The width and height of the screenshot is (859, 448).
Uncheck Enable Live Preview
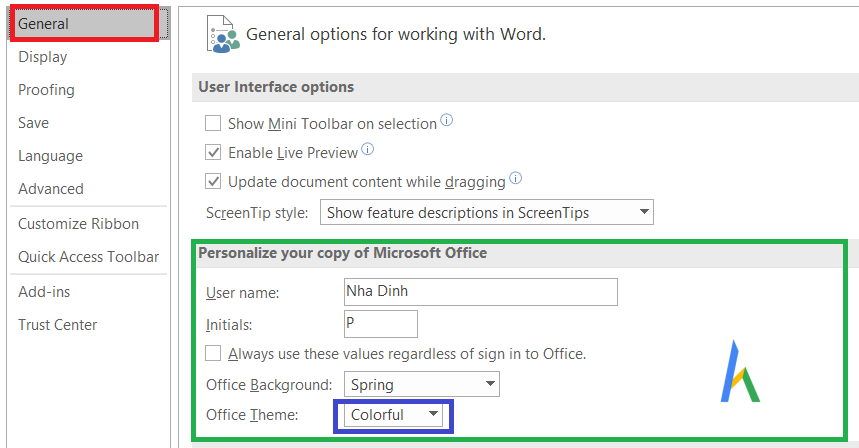(x=213, y=152)
